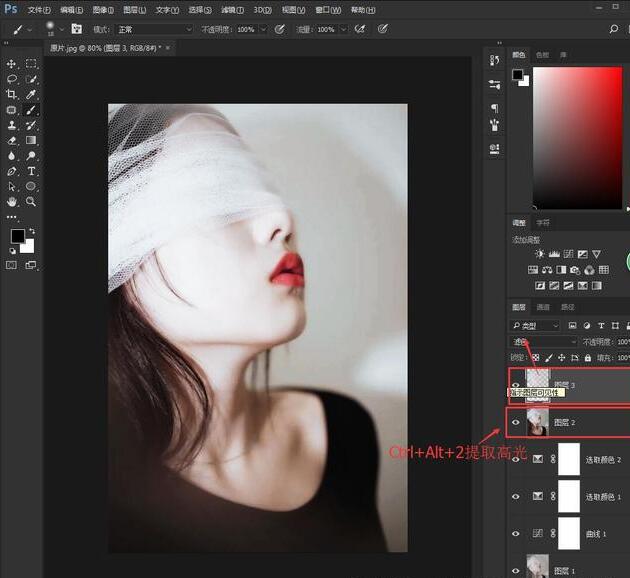Hide the 曲线 1 curves layer
The image size is (630, 578).
coord(516,532)
